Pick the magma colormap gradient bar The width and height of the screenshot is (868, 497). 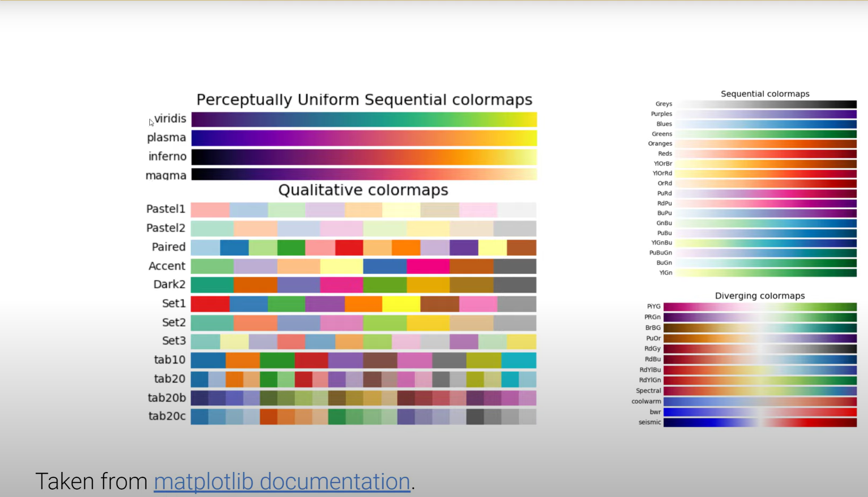(364, 175)
